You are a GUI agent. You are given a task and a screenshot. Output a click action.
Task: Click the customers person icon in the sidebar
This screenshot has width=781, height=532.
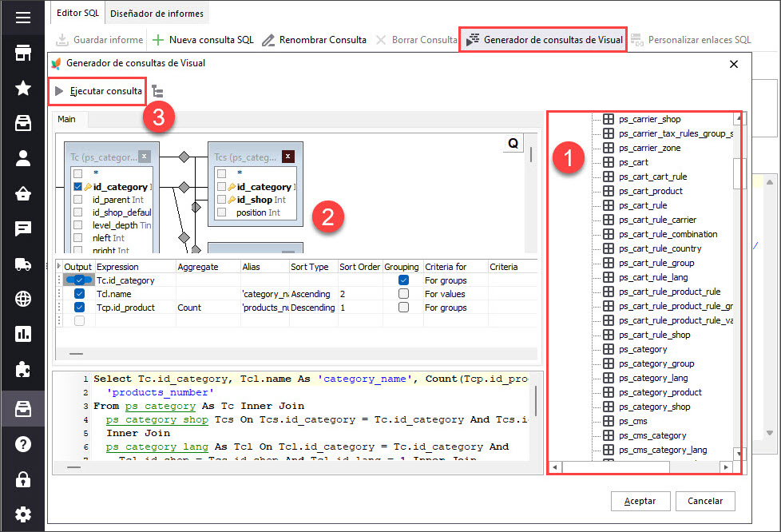tap(23, 158)
